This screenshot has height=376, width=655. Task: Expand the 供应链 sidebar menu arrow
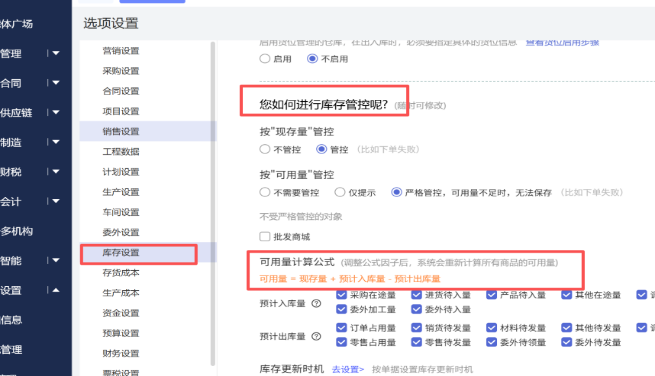56,112
